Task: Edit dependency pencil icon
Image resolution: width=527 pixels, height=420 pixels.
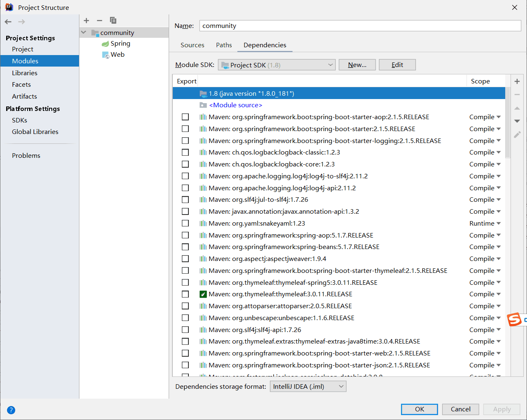Action: (x=517, y=134)
